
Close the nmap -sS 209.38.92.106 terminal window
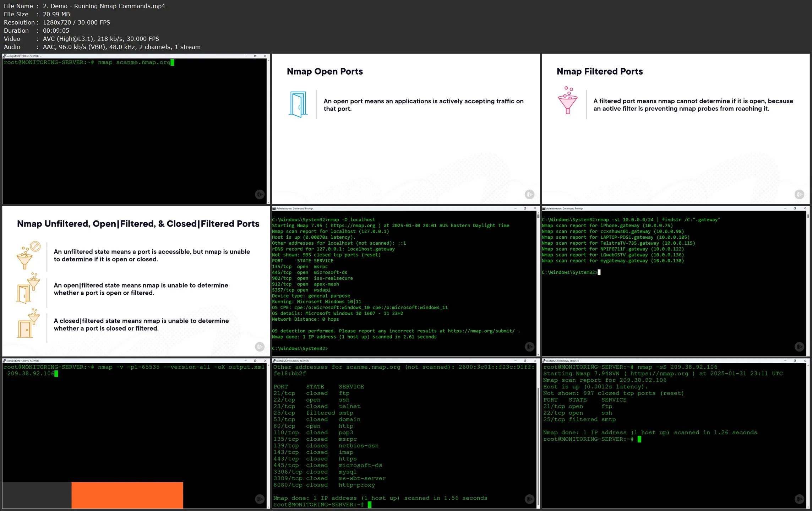pos(805,361)
